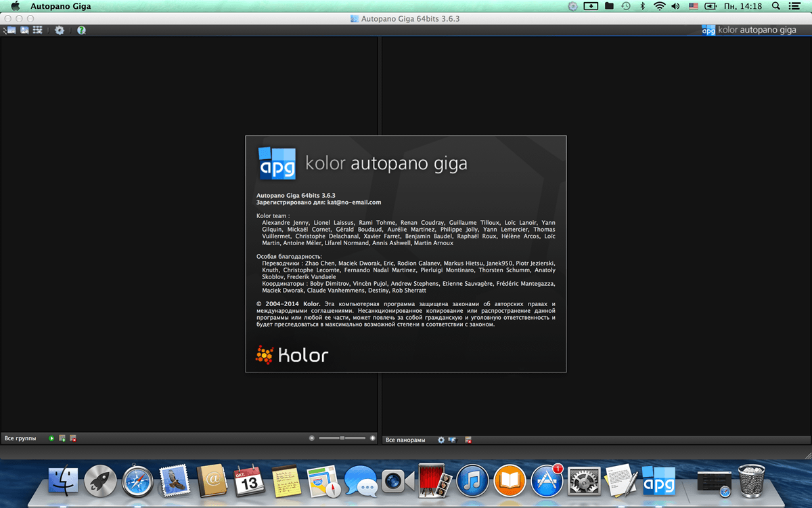
Task: Click the US flag input source icon
Action: (694, 6)
